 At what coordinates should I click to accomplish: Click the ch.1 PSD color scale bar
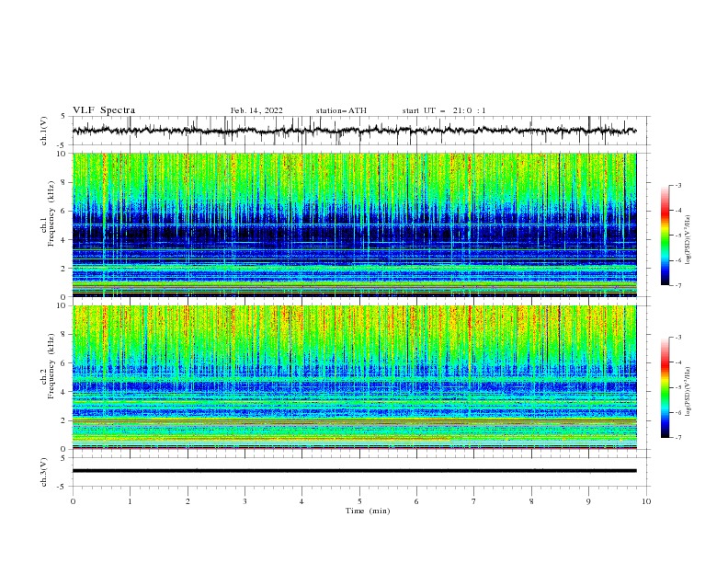[x=665, y=236]
